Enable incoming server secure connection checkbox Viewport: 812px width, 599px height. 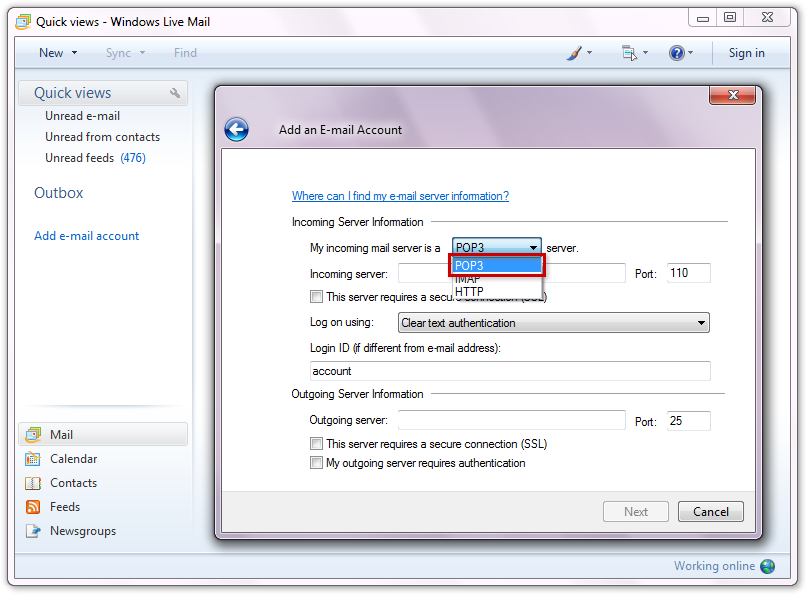316,297
